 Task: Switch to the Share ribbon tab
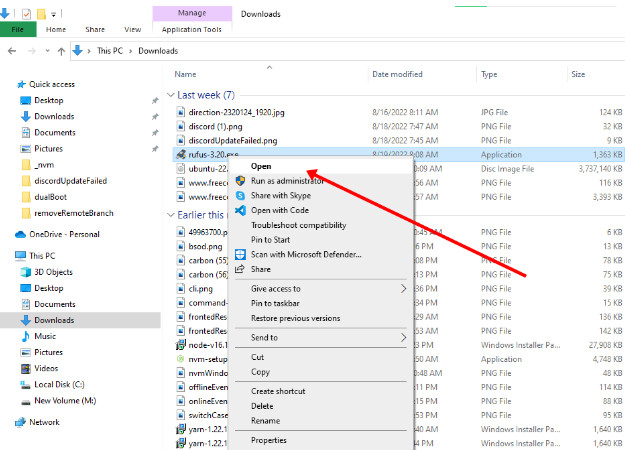click(95, 29)
